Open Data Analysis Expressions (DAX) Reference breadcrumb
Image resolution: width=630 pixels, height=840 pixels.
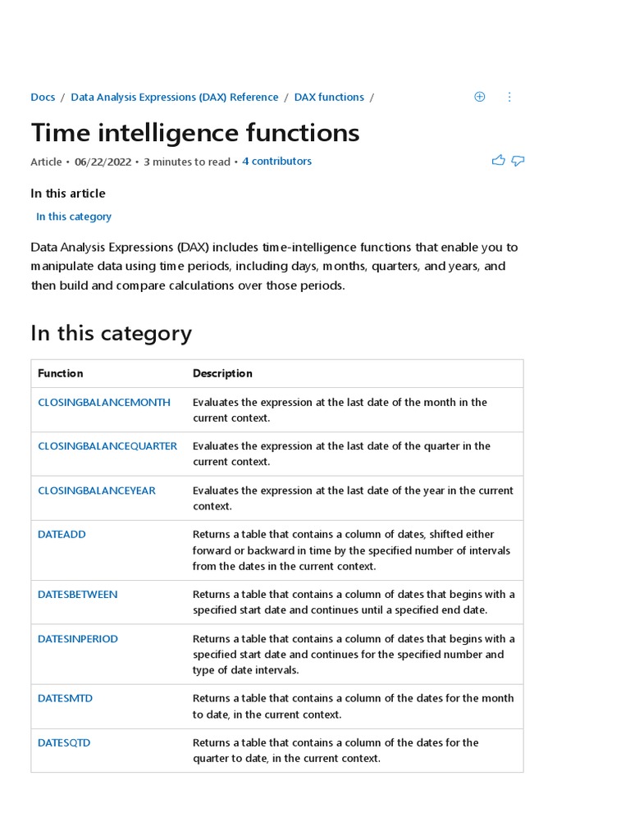(175, 97)
